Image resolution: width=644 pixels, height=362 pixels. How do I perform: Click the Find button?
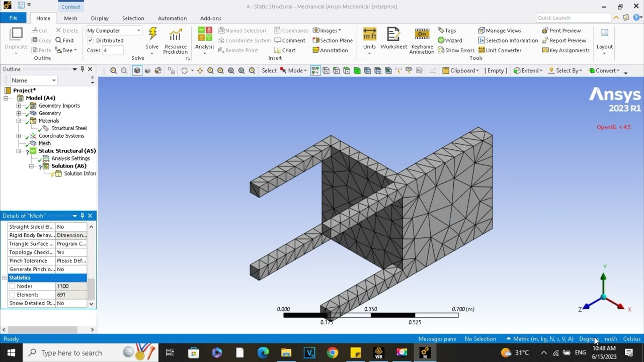point(64,40)
